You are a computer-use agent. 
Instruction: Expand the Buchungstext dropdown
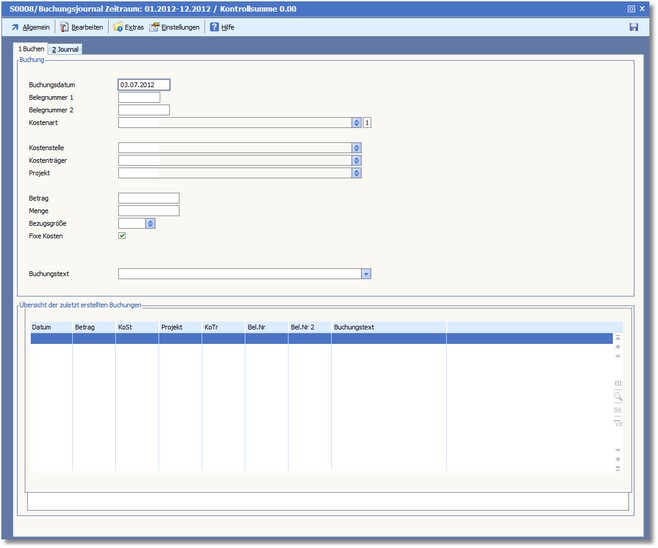366,272
